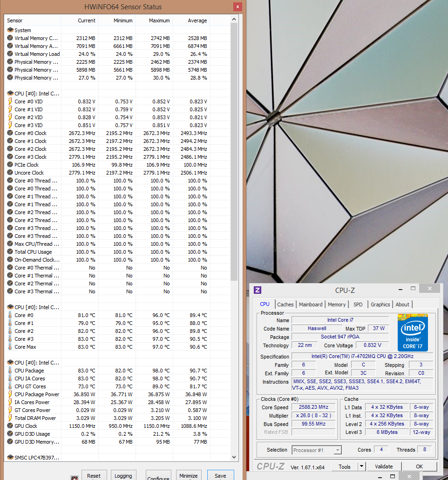Image resolution: width=448 pixels, height=480 pixels.
Task: Select the Total DRAM Power lightning icon
Action: [x=10, y=418]
